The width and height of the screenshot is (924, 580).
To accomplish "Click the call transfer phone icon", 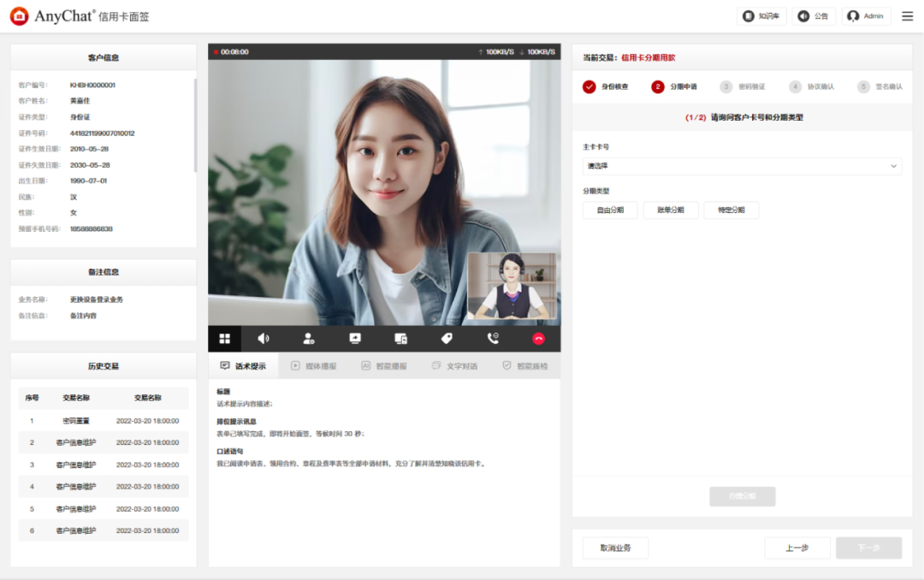I will point(493,339).
